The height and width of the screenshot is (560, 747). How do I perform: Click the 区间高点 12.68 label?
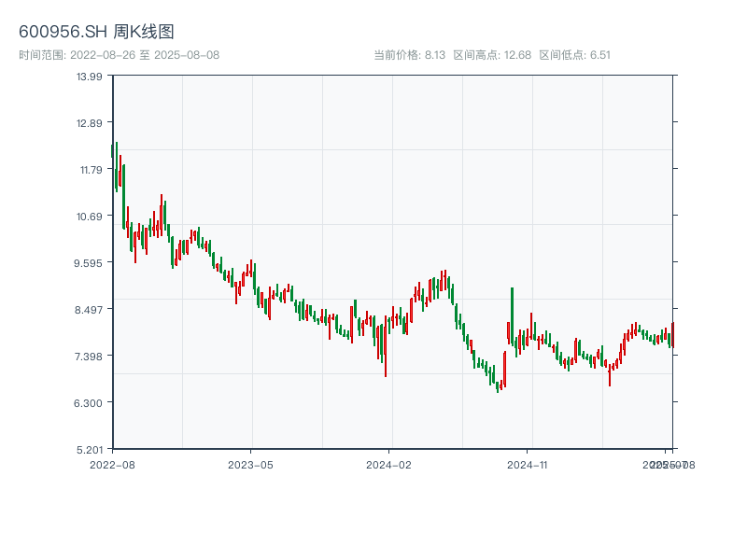pos(492,55)
